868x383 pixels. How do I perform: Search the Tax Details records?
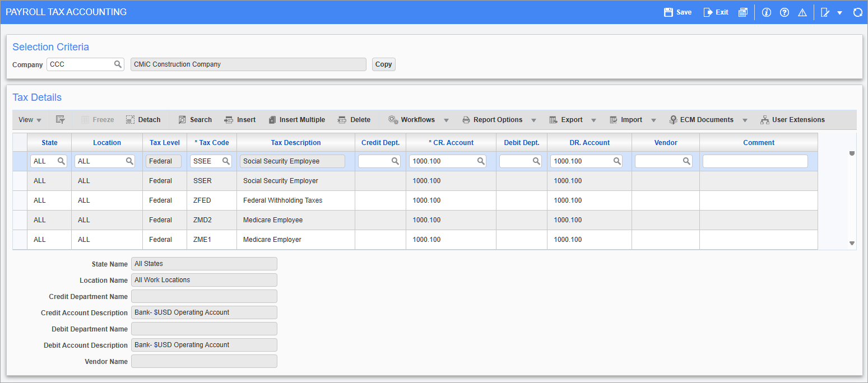pos(195,120)
